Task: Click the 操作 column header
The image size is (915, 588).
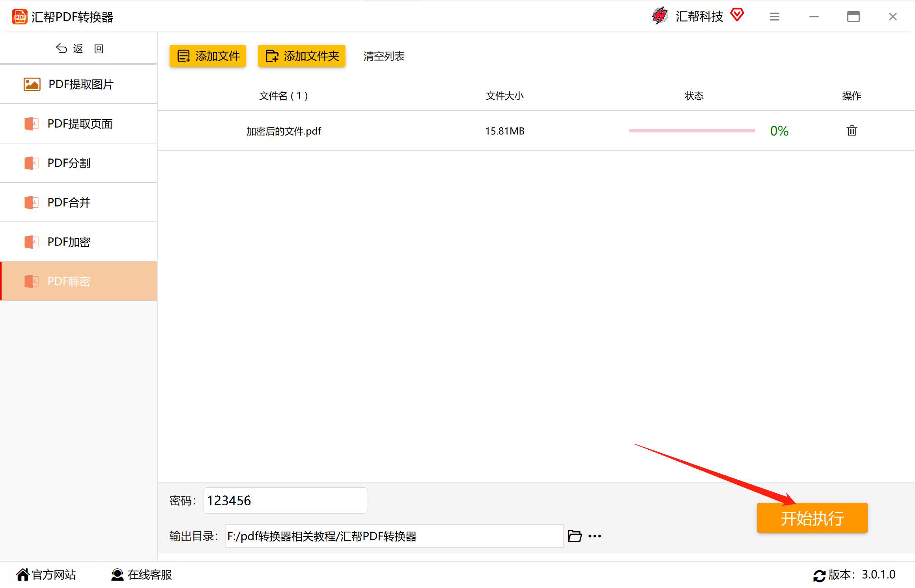Action: 852,96
